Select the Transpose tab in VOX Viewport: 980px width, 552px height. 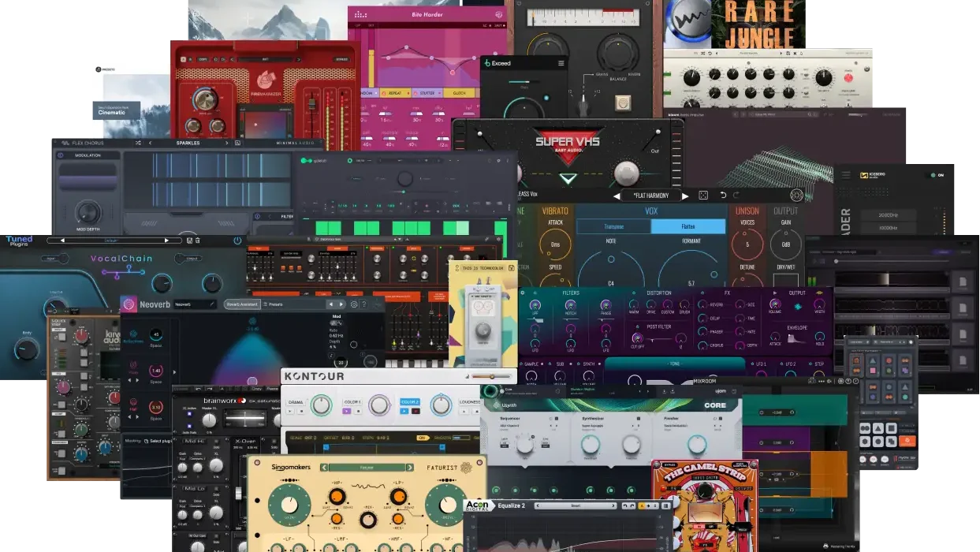(613, 226)
